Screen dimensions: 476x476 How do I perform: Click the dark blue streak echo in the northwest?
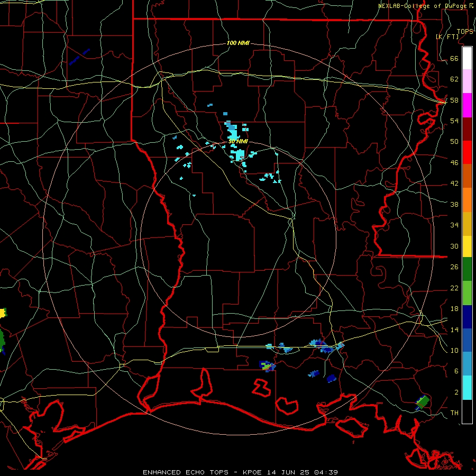[79, 57]
